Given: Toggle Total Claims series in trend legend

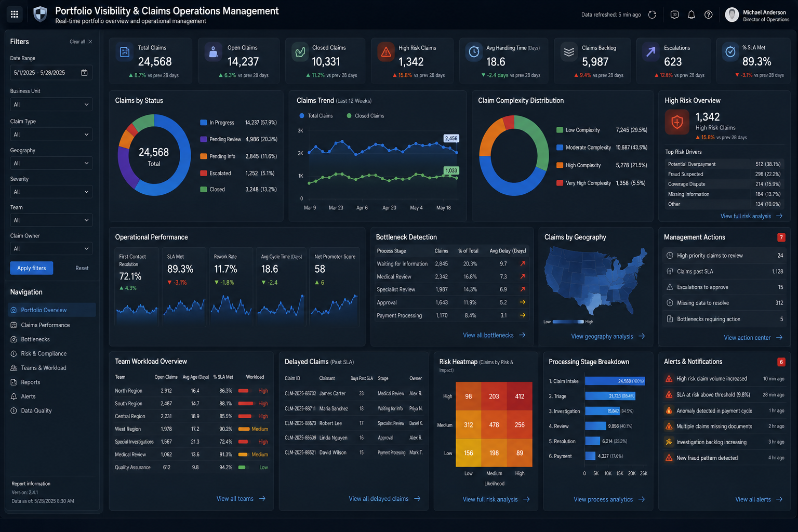Looking at the screenshot, I should click(x=316, y=116).
